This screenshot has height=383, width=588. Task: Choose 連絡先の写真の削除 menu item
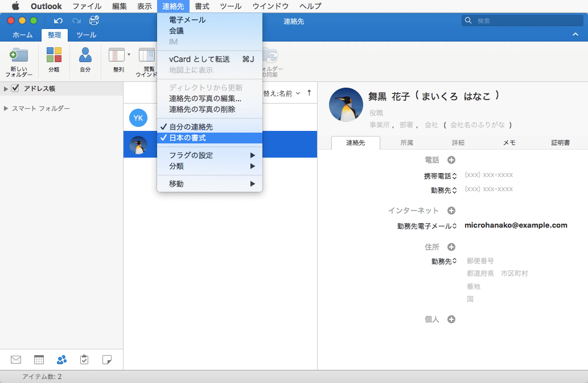tap(209, 109)
